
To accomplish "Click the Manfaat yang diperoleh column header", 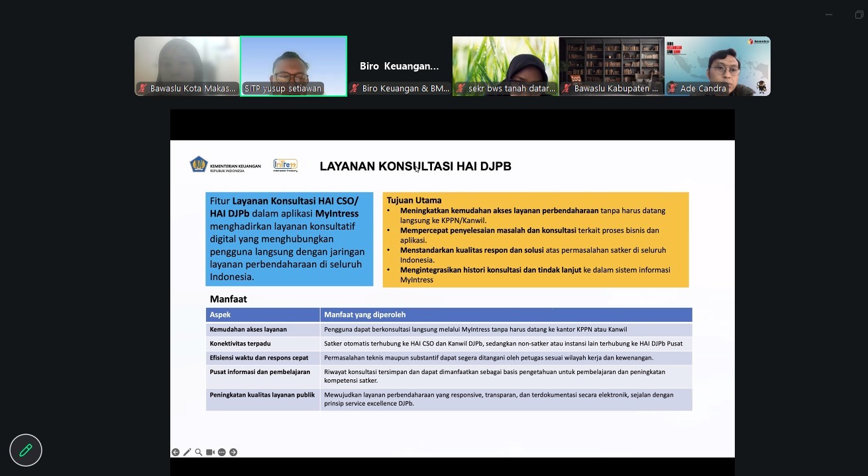I will [x=506, y=314].
